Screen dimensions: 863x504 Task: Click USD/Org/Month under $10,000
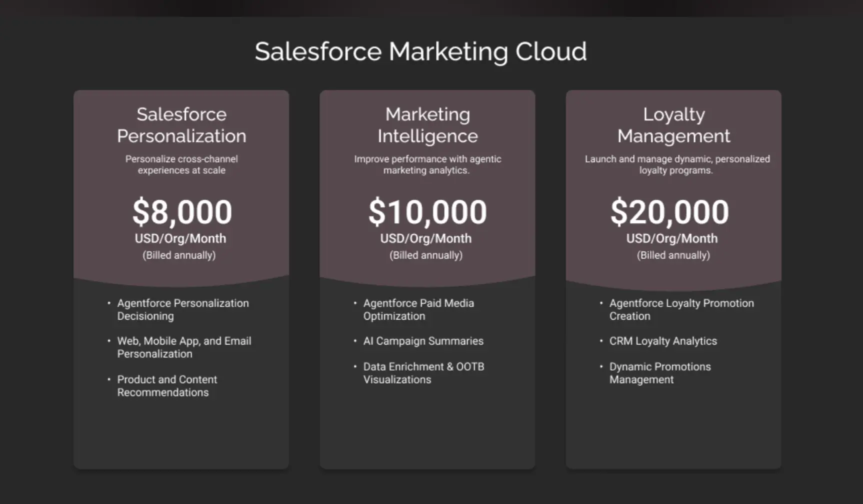point(425,239)
